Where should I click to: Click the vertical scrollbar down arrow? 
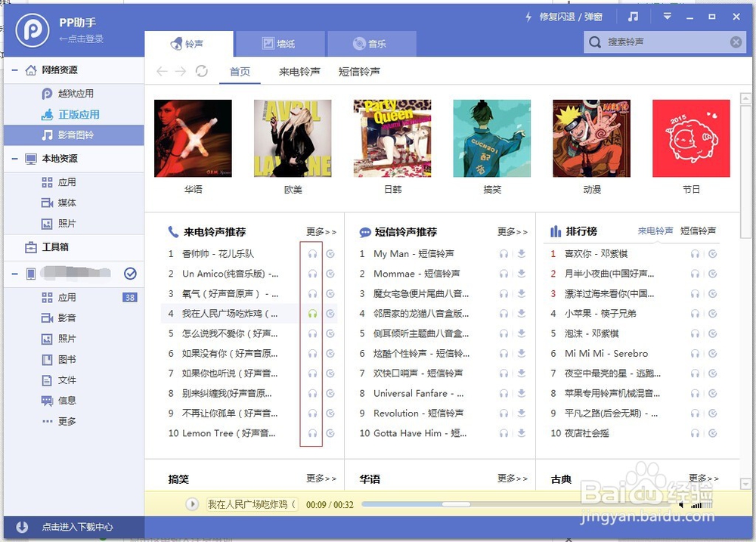(x=745, y=484)
